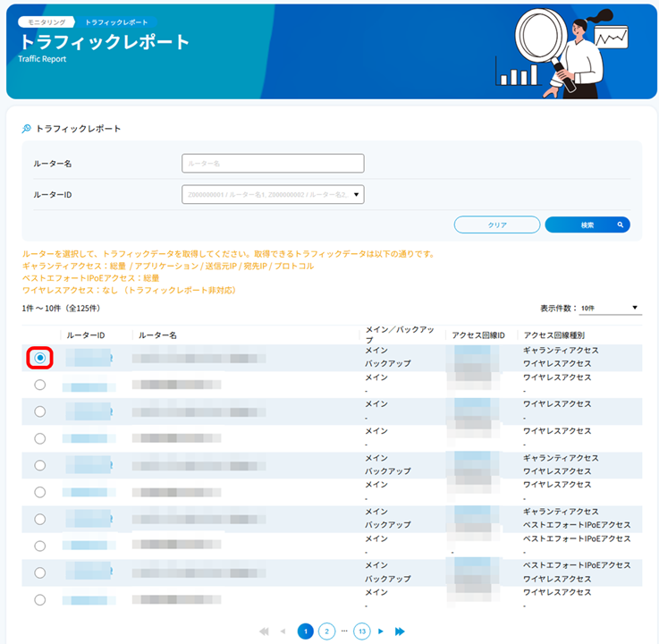Click the トラフィックレポート breadcrumb tab
Screen dimensions: 659x644
pyautogui.click(x=116, y=21)
